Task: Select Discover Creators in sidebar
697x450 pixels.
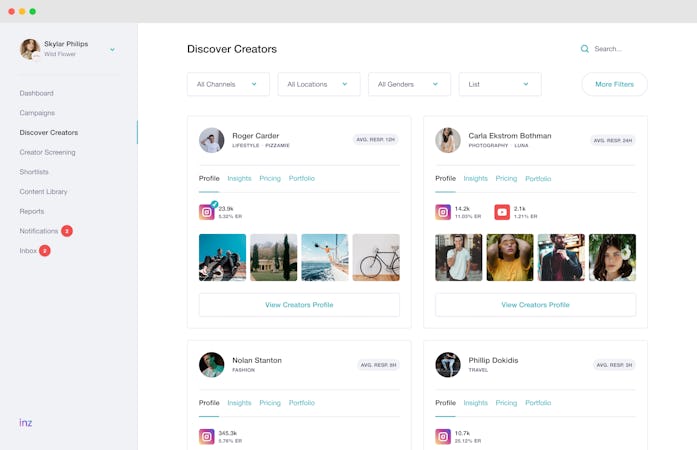Action: (x=49, y=133)
